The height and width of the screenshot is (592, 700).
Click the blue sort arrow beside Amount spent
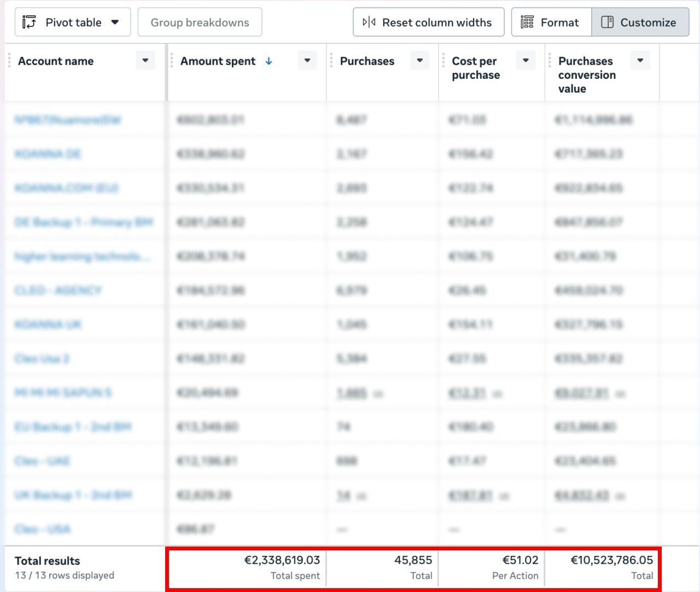269,61
